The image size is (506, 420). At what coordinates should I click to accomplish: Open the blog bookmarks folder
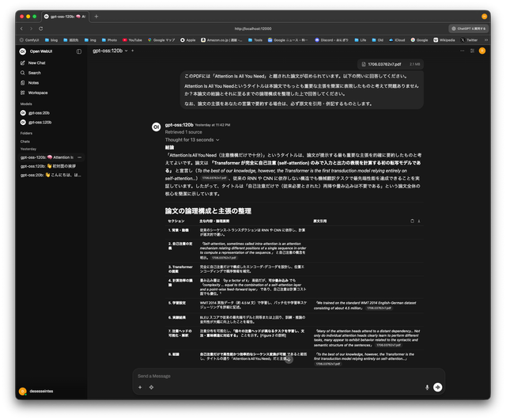51,40
